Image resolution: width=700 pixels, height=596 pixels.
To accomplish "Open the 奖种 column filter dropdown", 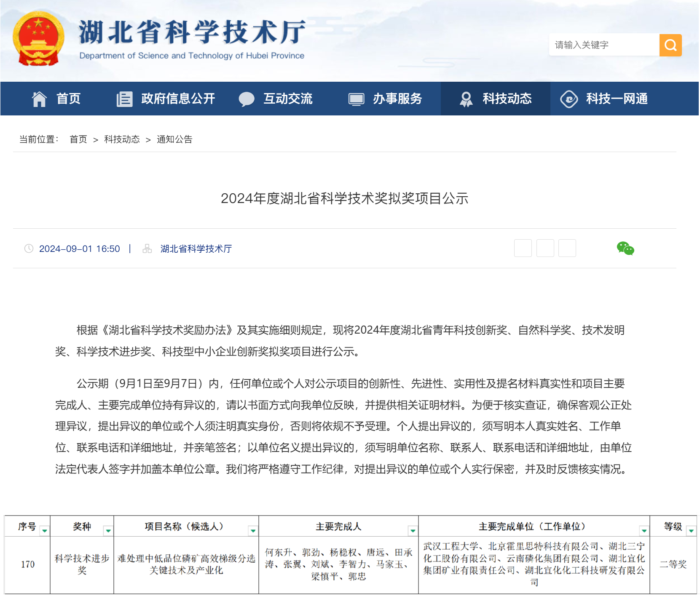I will [108, 531].
